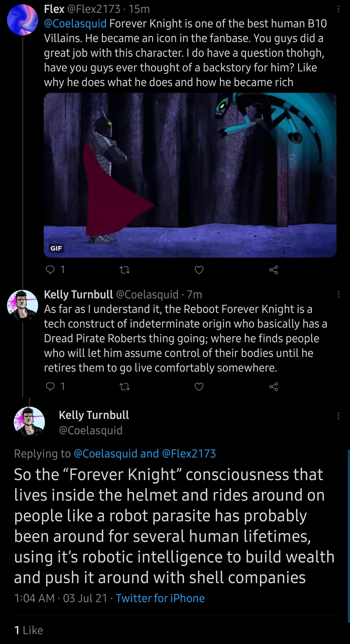Share Kelly's 7m reply tweet
The height and width of the screenshot is (644, 350).
pos(274,387)
